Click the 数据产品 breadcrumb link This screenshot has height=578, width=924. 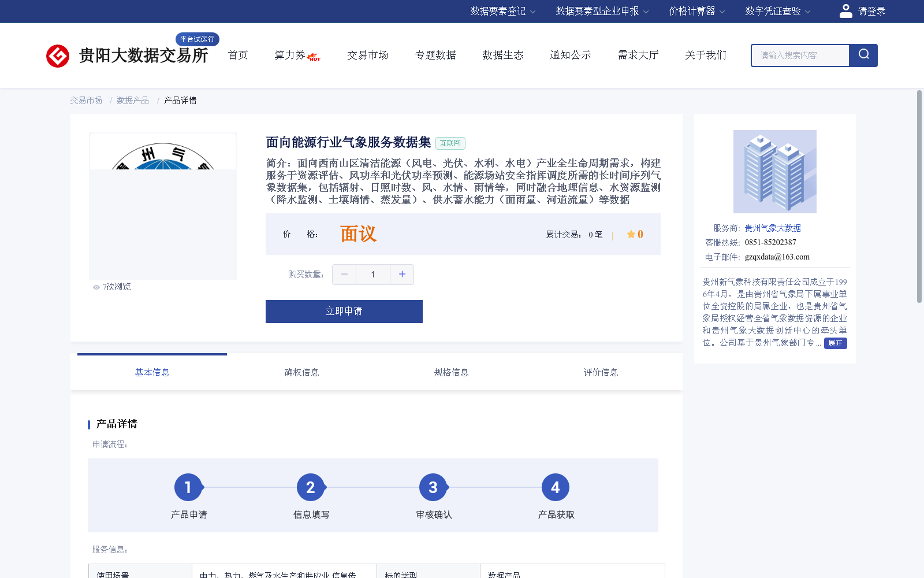[x=133, y=101]
